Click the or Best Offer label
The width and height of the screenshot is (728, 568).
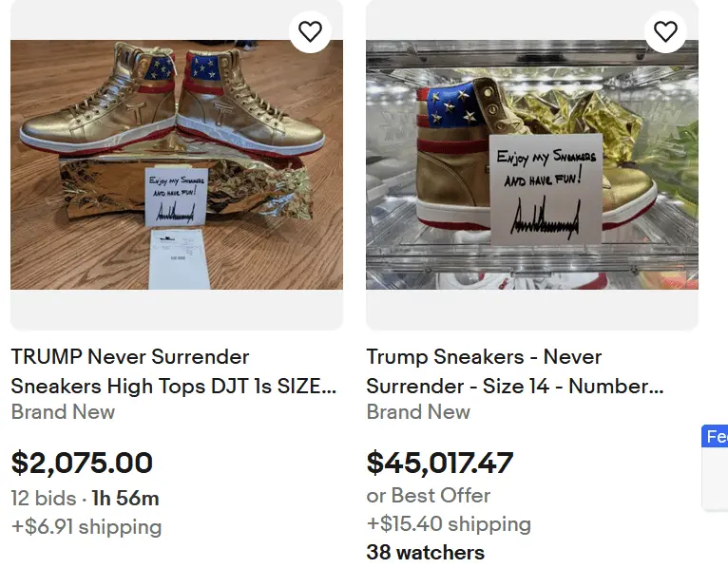click(x=429, y=495)
